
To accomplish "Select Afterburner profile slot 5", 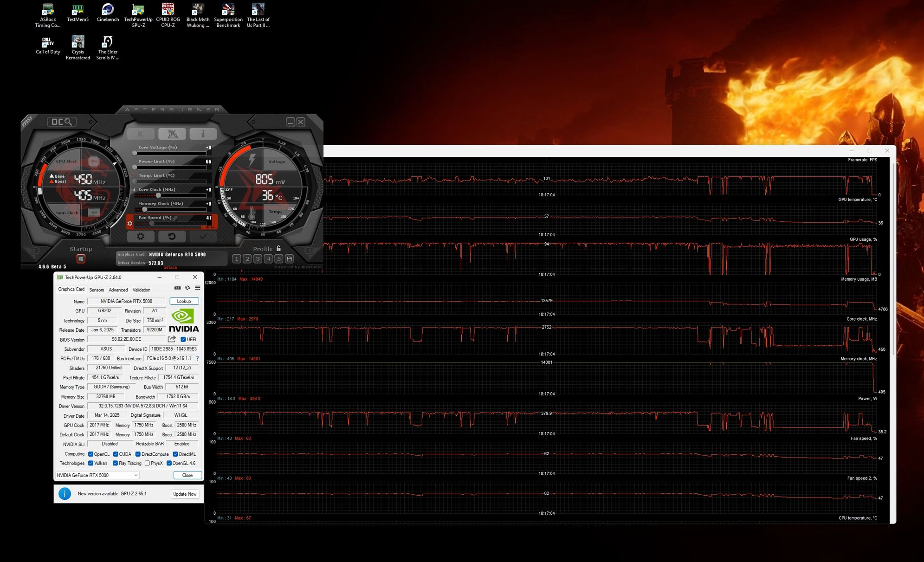I will click(x=279, y=258).
